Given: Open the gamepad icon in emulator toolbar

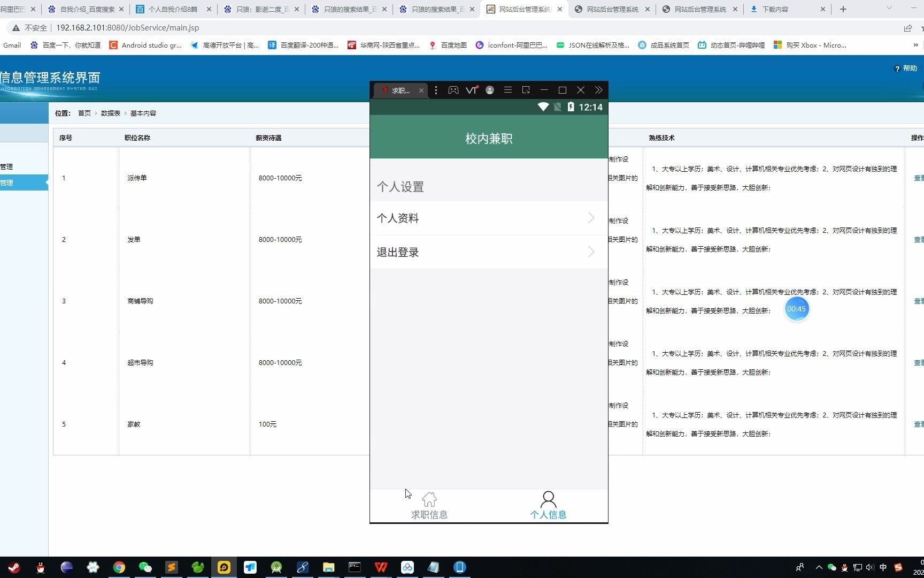Looking at the screenshot, I should [x=453, y=90].
